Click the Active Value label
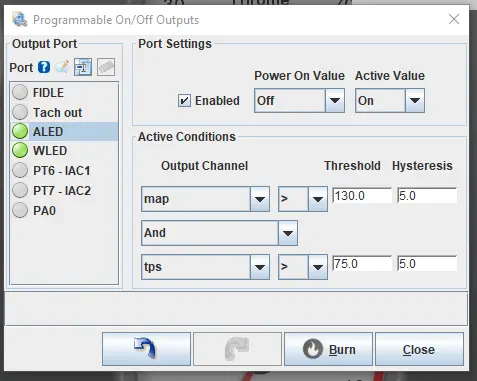This screenshot has width=477, height=381. [390, 76]
